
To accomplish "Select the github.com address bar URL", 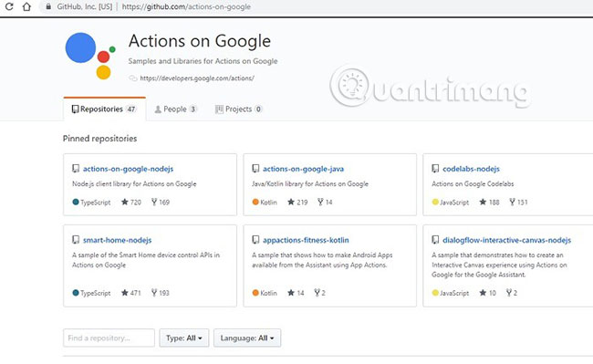I will (x=186, y=6).
